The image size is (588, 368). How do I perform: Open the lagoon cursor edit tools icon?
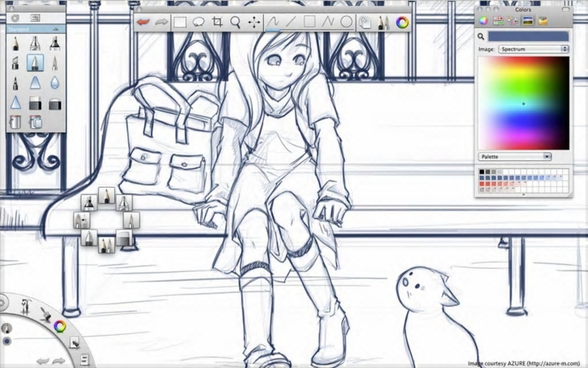coord(74,343)
